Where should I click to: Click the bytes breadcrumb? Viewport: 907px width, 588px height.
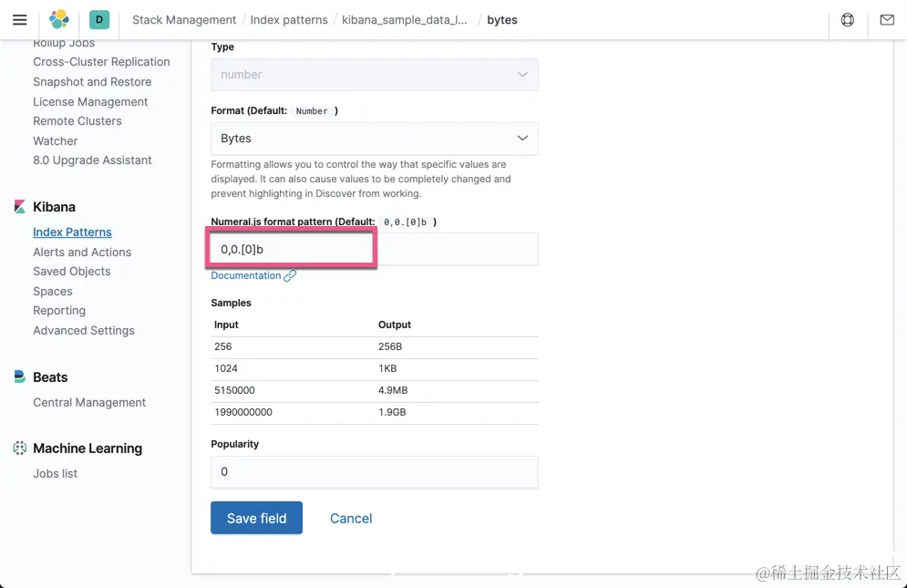[x=502, y=20]
